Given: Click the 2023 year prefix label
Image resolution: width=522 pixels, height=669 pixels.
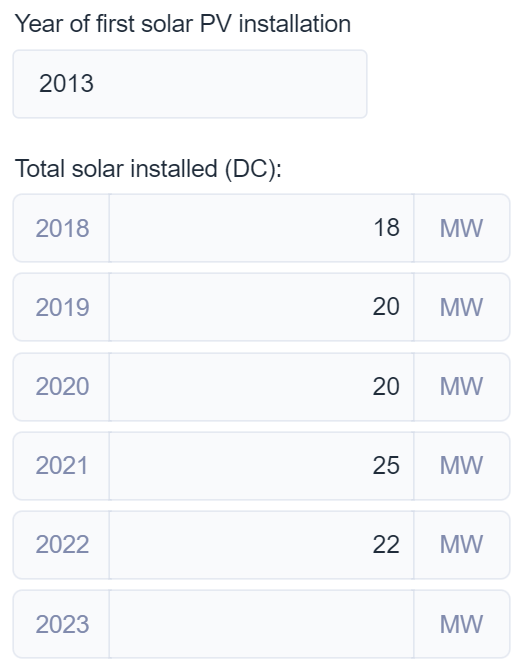Looking at the screenshot, I should point(61,624).
